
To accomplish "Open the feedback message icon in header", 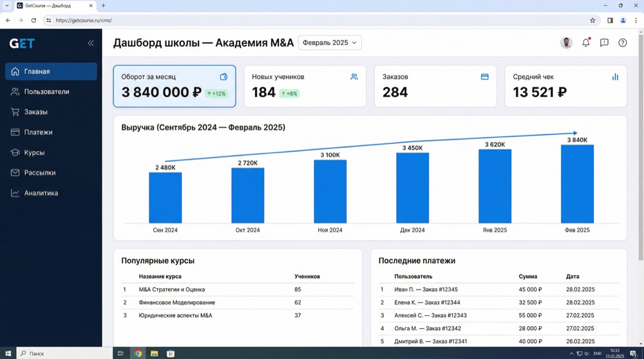I will [604, 43].
